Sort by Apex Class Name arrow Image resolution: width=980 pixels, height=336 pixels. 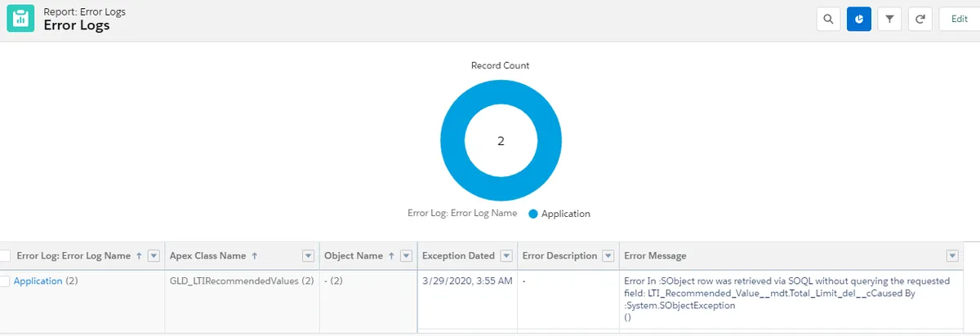click(254, 256)
